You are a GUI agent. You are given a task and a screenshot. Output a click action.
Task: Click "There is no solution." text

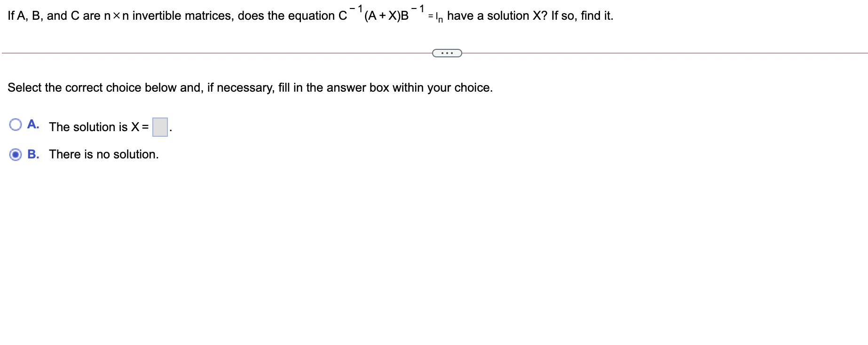pos(103,154)
